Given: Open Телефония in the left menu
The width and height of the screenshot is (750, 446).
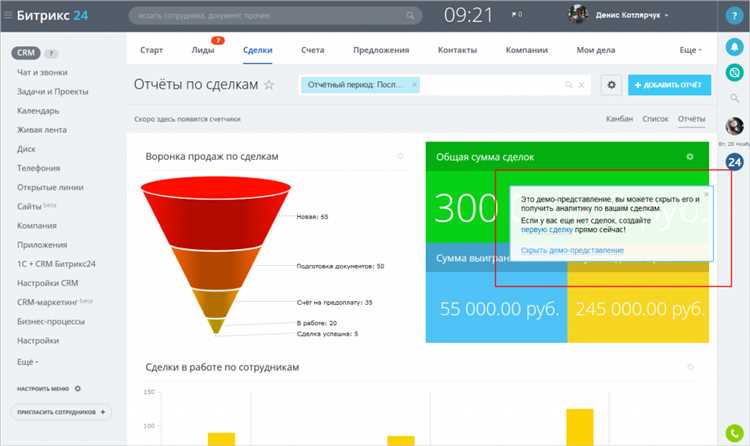Looking at the screenshot, I should click(39, 168).
